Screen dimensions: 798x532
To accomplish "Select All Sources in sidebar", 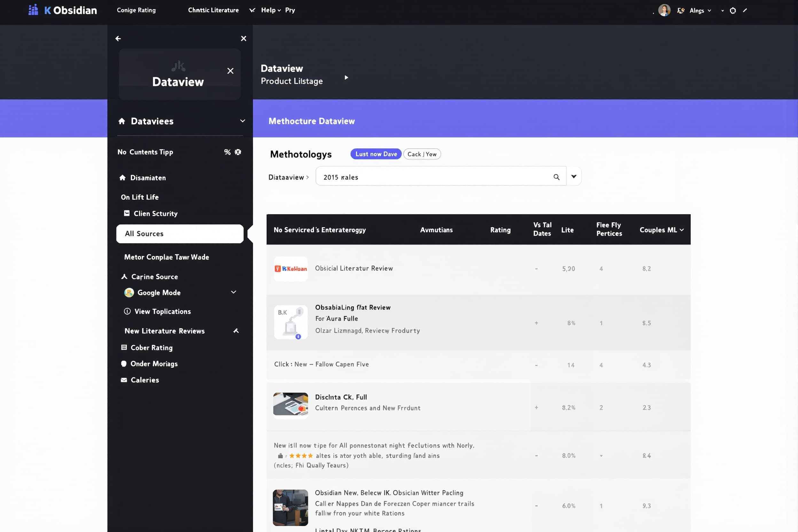I will 180,234.
